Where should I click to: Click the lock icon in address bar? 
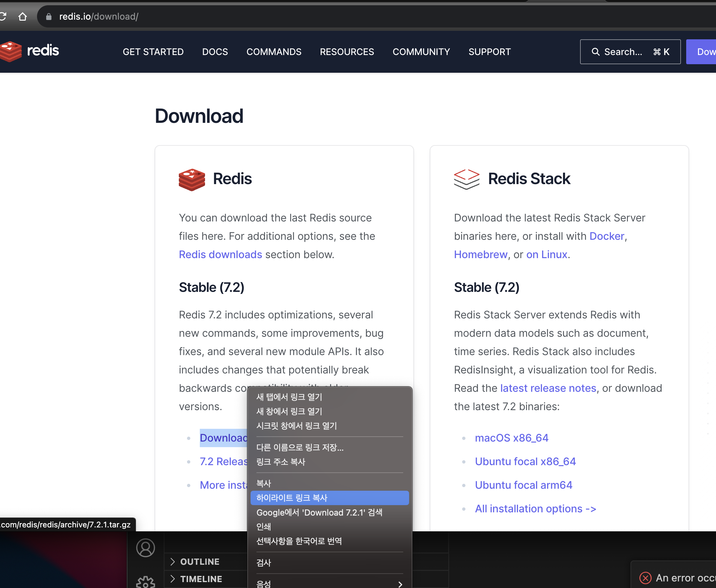pyautogui.click(x=49, y=16)
